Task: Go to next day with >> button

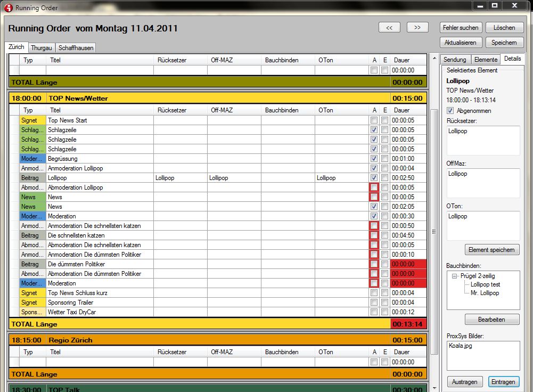Action: [417, 27]
